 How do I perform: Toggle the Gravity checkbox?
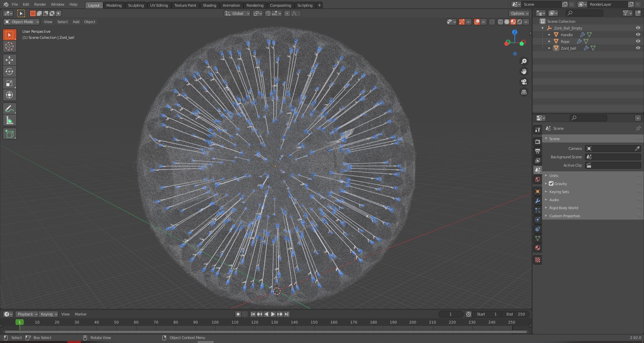pyautogui.click(x=551, y=183)
